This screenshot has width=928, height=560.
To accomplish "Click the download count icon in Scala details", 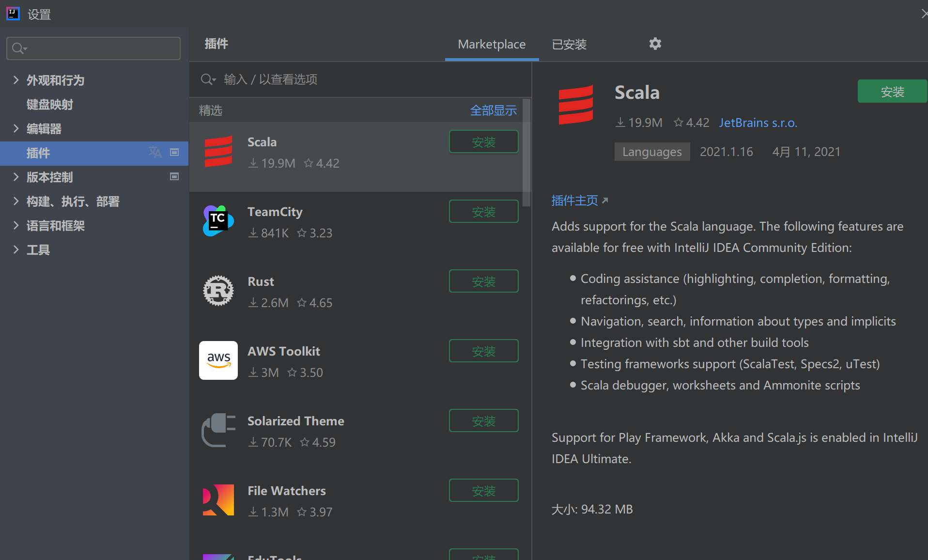I will pos(620,123).
